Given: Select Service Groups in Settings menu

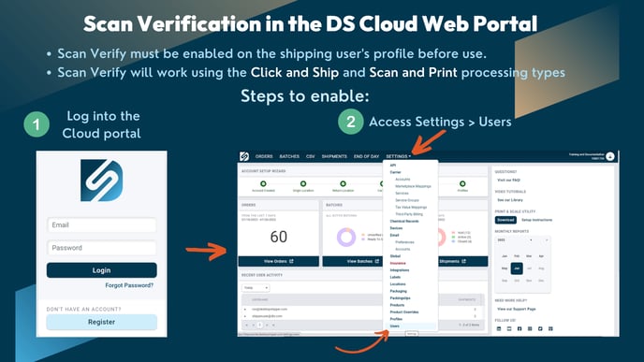Looking at the screenshot, I should click(x=407, y=200).
